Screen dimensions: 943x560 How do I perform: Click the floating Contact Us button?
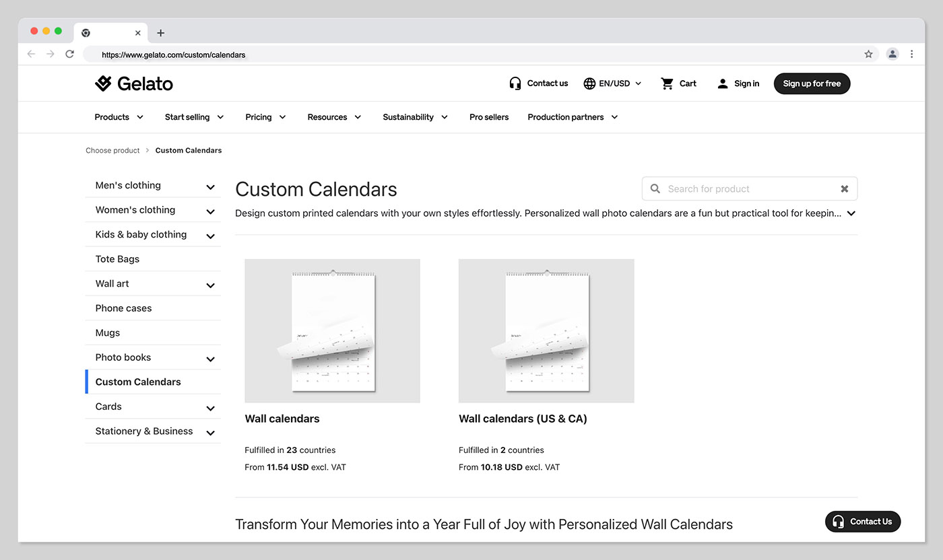863,522
